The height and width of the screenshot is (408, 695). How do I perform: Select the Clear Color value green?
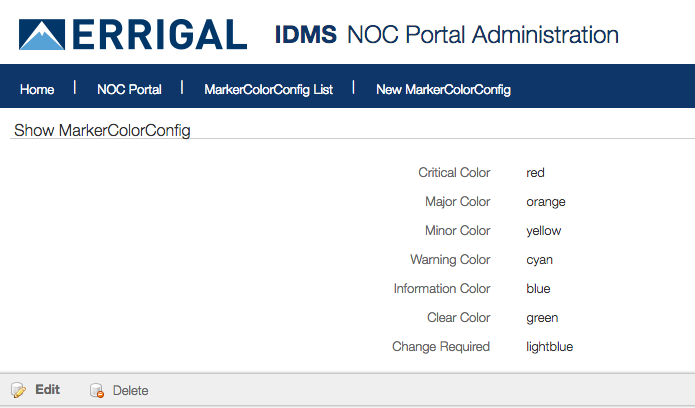542,317
